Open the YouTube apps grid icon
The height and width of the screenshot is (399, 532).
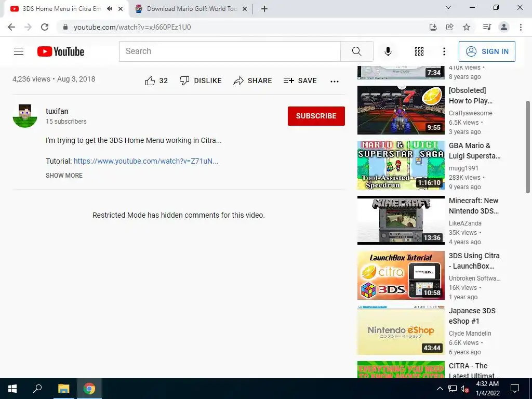[419, 51]
